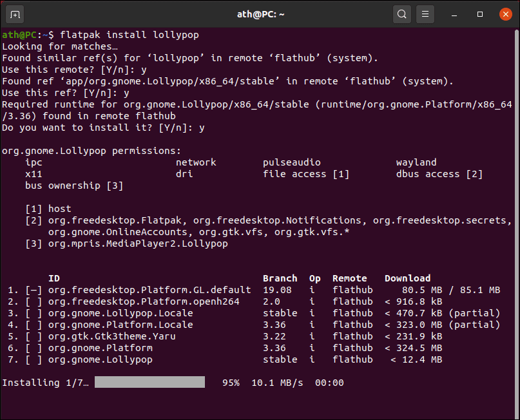This screenshot has height=420, width=520.
Task: Click the 'Op' column header
Action: [x=315, y=279]
